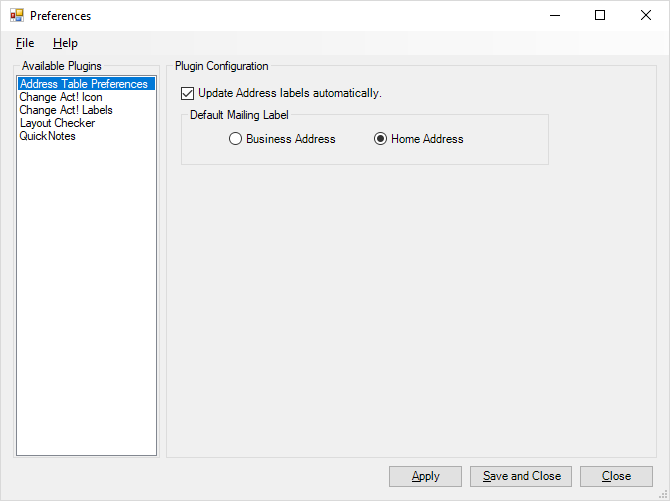Screen dimensions: 670x501
Task: Close the window with the X icon
Action: click(x=646, y=15)
